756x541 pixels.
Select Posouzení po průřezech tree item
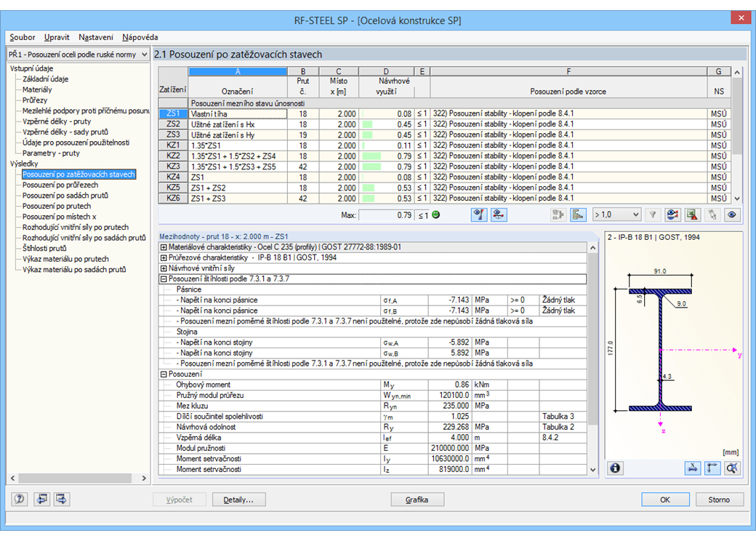[60, 185]
